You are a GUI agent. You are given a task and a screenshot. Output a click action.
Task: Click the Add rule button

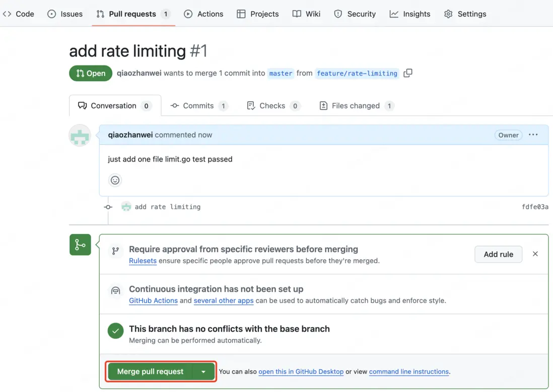point(498,254)
